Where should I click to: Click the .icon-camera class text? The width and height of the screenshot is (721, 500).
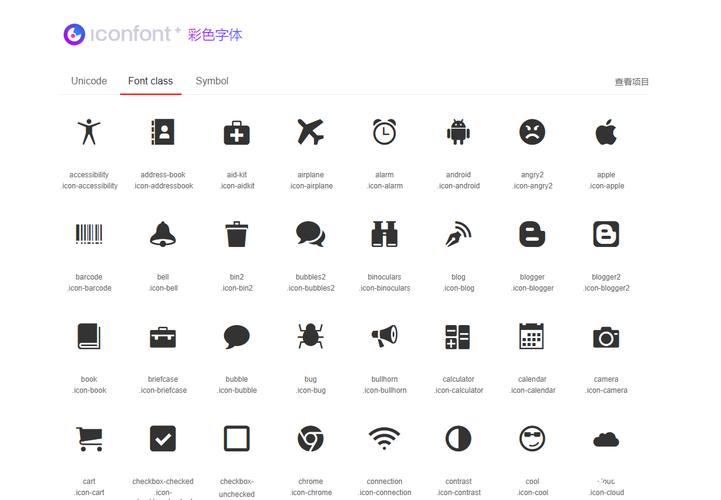click(x=607, y=390)
